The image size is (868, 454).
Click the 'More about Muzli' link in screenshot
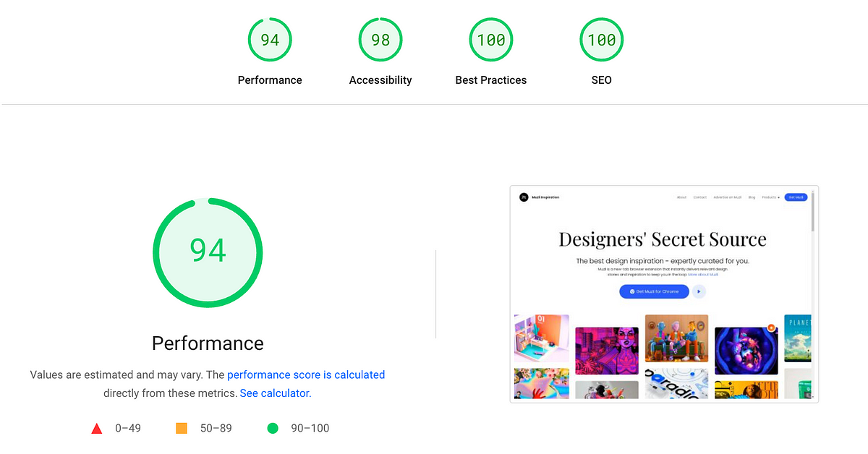point(703,275)
